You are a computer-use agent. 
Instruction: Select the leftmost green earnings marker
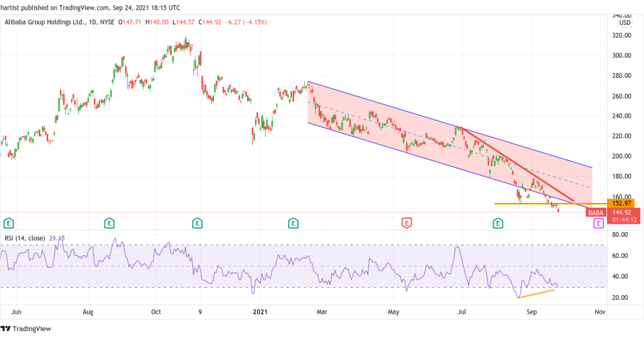point(8,222)
